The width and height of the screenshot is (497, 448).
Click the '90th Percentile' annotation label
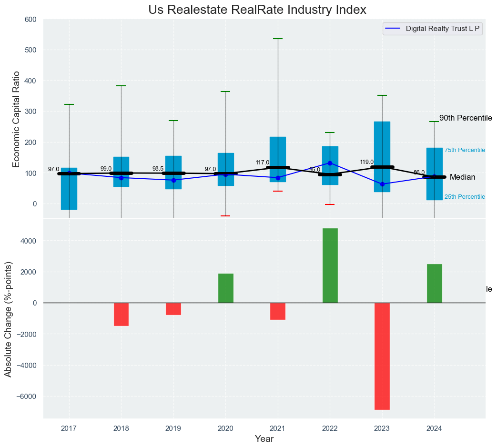pyautogui.click(x=465, y=118)
